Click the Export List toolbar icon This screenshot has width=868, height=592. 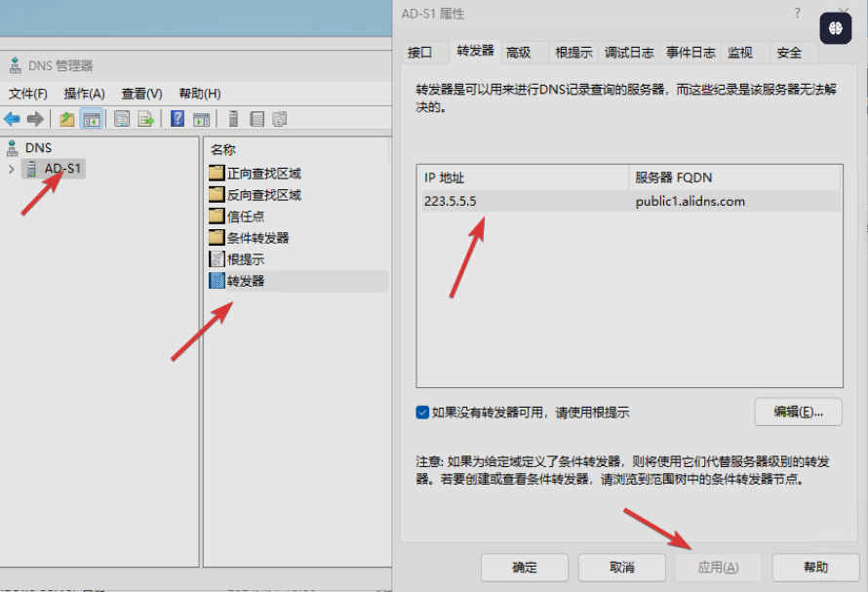click(146, 119)
